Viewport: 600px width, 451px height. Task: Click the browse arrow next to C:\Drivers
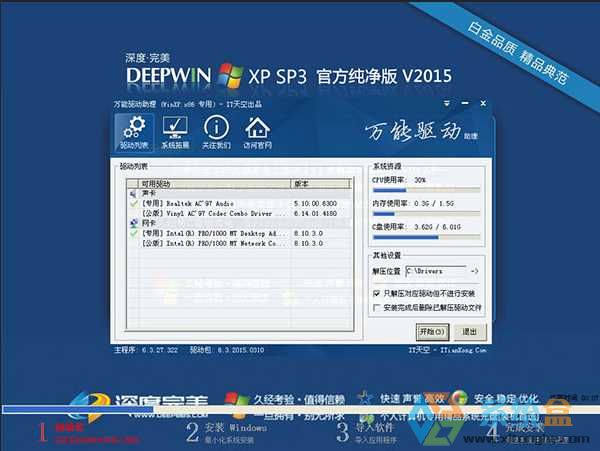(474, 271)
